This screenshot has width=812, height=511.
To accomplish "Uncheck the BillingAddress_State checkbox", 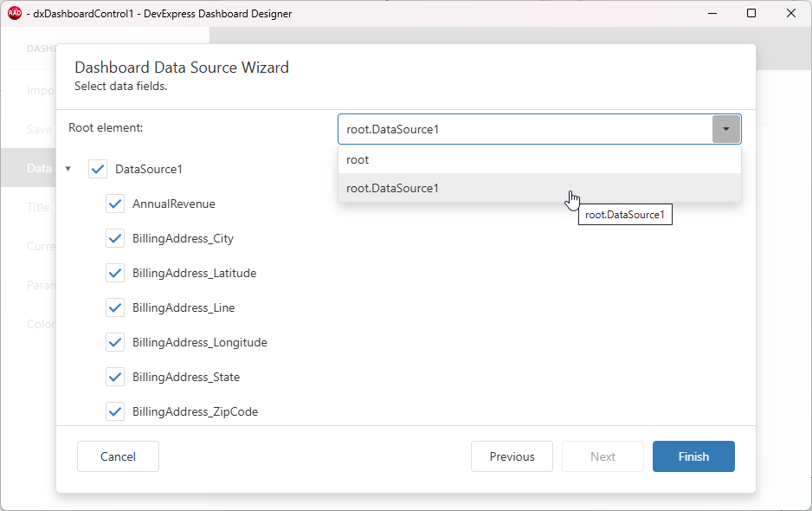I will pos(115,377).
